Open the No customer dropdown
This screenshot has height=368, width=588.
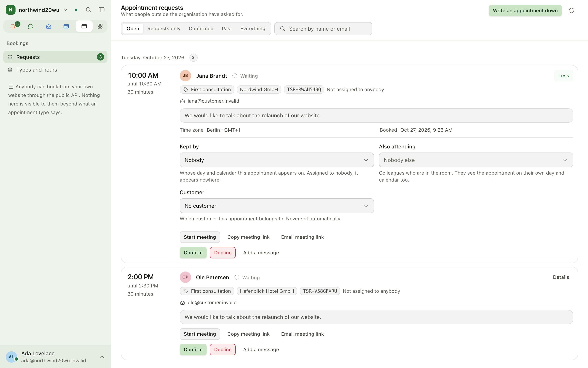pyautogui.click(x=276, y=206)
